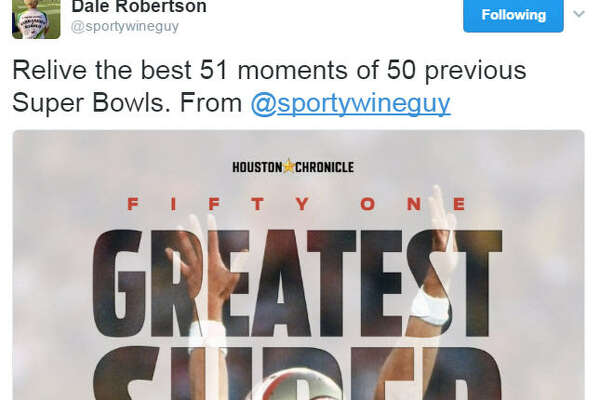Click the raised open hand over GREATEST
The image size is (600, 400).
point(203,260)
